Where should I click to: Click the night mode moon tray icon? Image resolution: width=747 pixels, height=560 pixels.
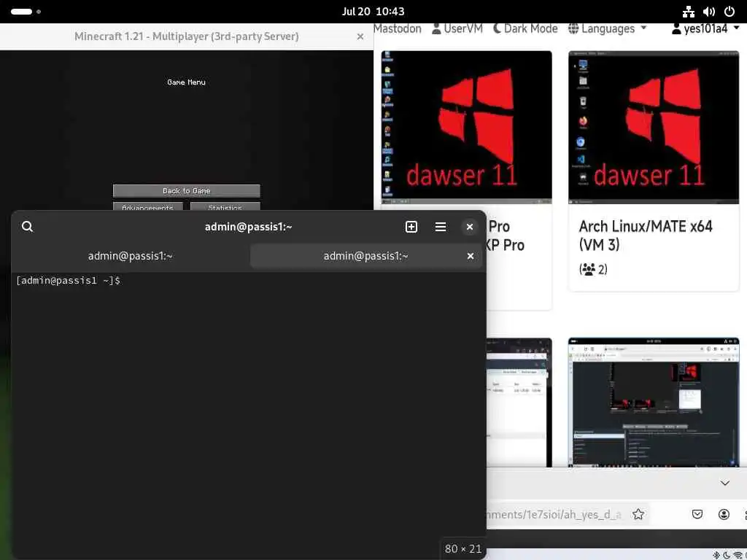pos(727,555)
